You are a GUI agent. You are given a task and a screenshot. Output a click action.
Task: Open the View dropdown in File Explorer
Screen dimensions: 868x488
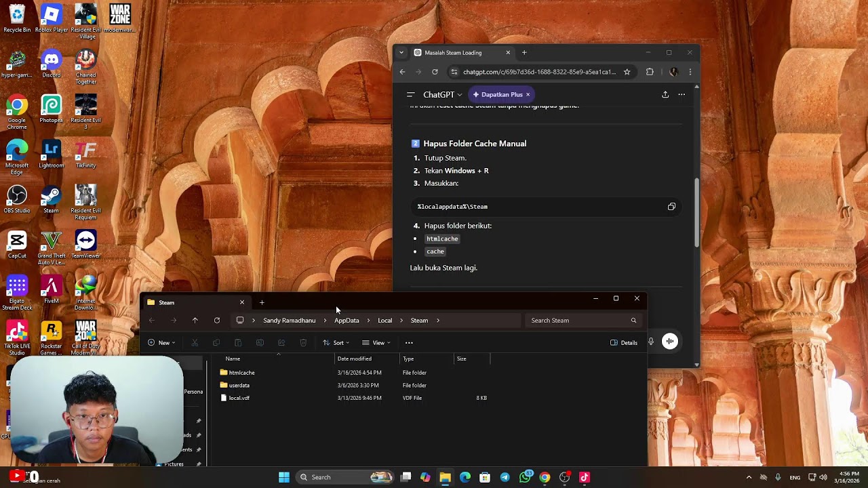pos(376,343)
